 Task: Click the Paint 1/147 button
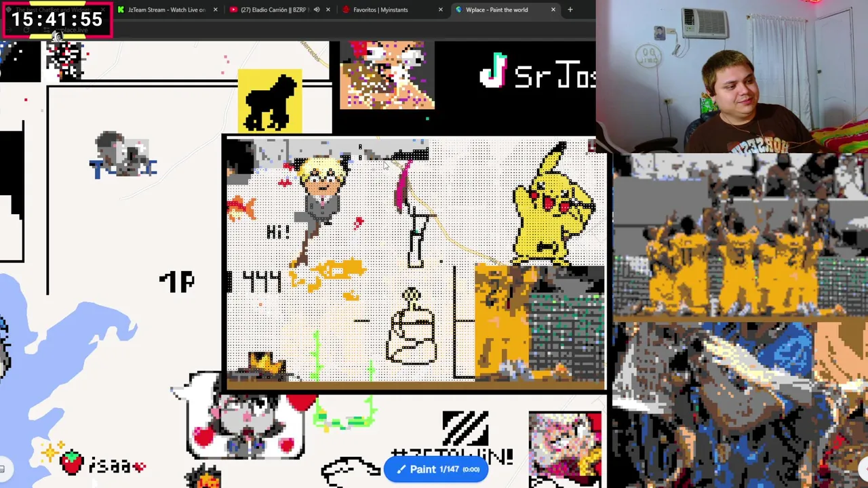[x=436, y=469]
